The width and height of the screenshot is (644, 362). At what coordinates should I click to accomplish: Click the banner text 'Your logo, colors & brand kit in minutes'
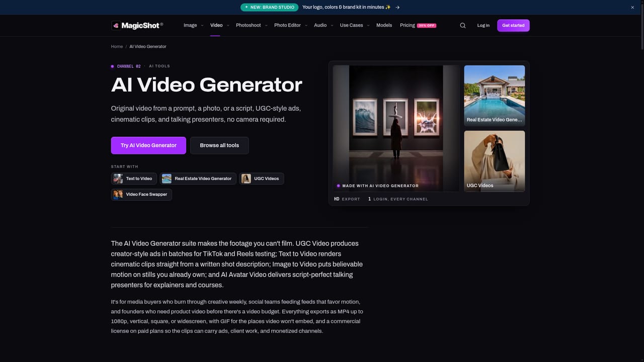347,8
